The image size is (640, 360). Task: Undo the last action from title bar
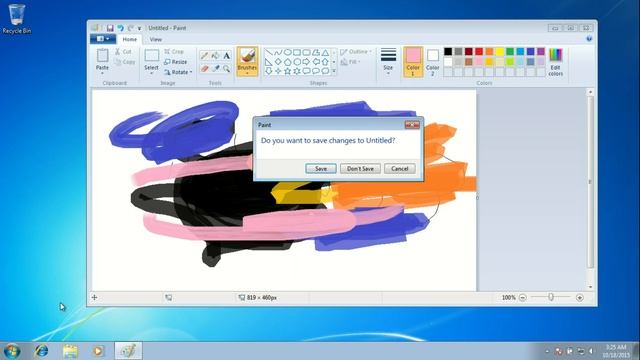[x=120, y=28]
